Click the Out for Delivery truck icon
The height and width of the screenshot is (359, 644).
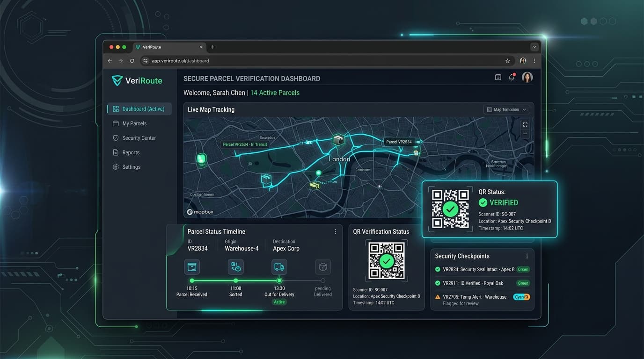click(x=279, y=267)
